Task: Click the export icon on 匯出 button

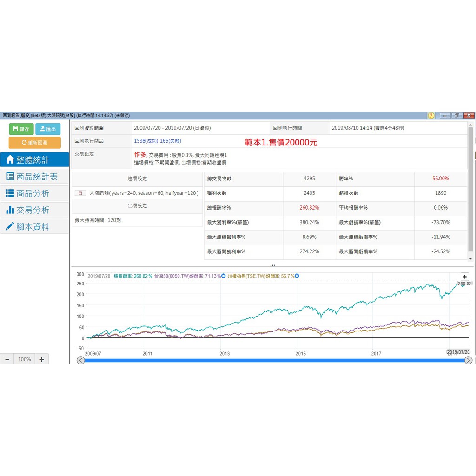Action: pyautogui.click(x=43, y=129)
